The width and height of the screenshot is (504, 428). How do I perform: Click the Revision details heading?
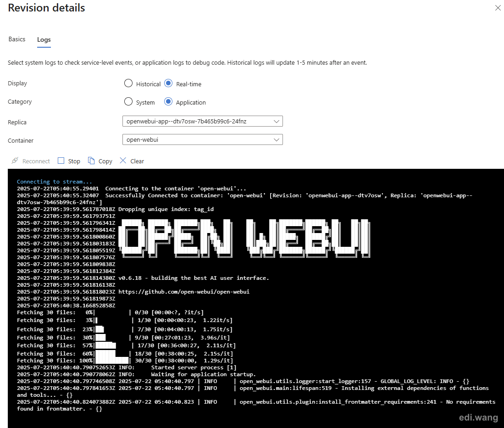pos(46,8)
